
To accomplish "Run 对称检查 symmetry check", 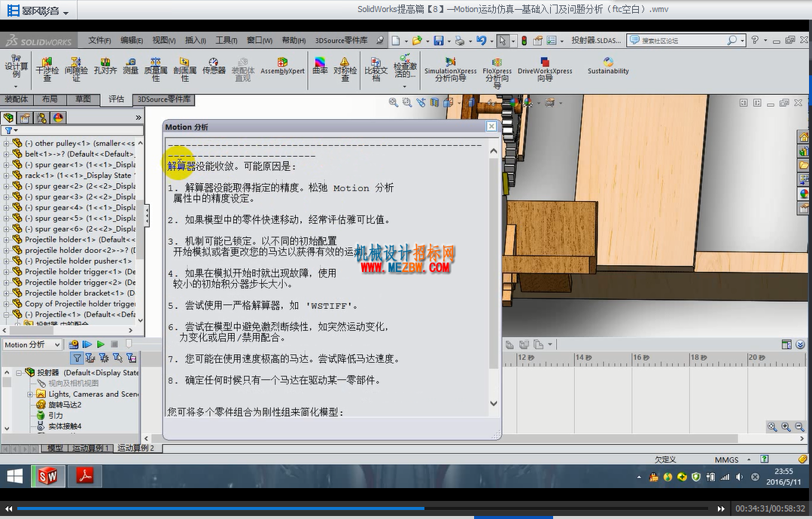I will [x=345, y=69].
